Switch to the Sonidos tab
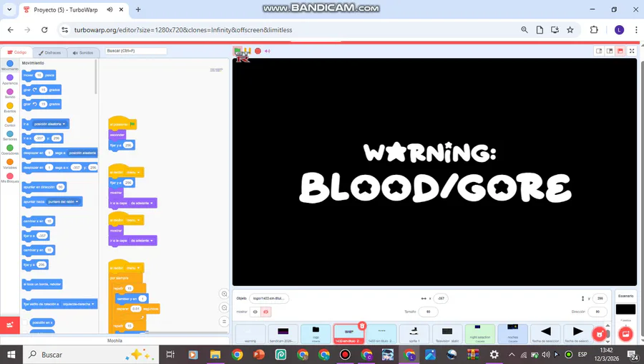 click(x=83, y=52)
